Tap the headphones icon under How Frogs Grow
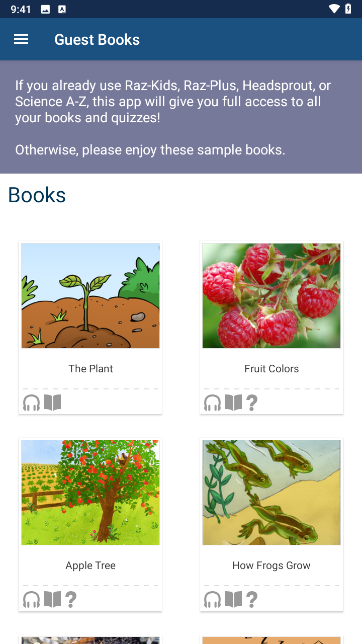This screenshot has height=644, width=362. (212, 600)
